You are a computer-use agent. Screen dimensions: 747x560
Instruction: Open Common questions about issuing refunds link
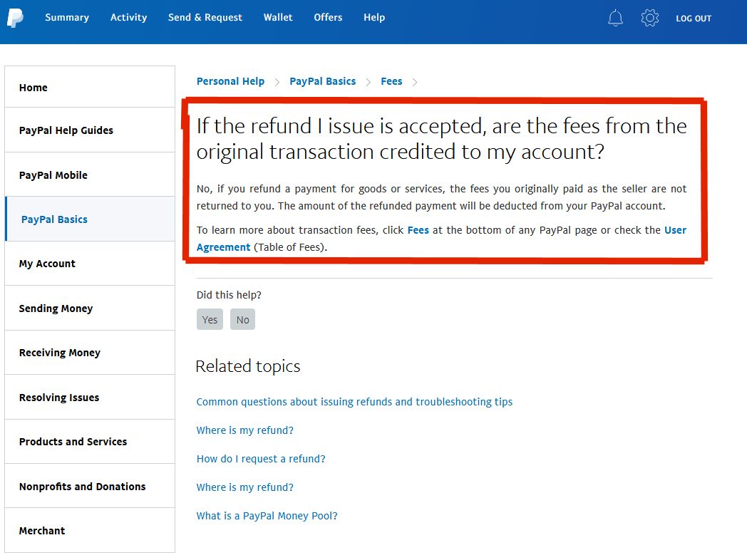[x=354, y=402]
